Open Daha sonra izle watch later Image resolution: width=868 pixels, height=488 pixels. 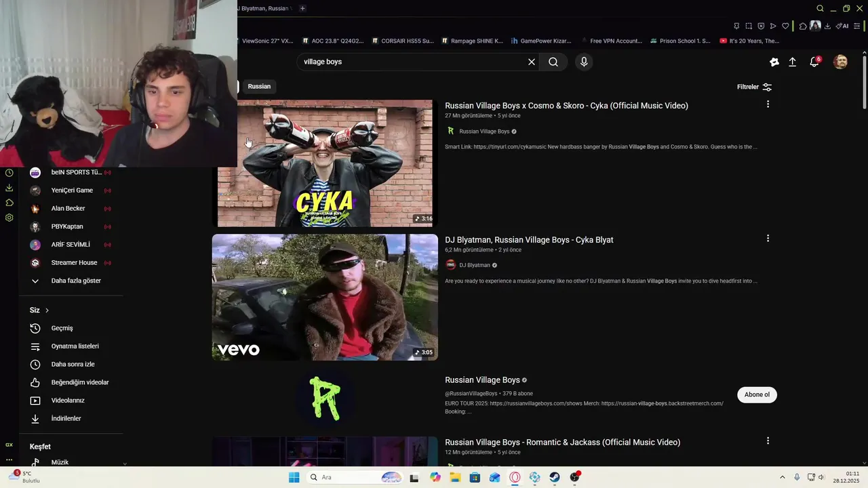[71, 365]
